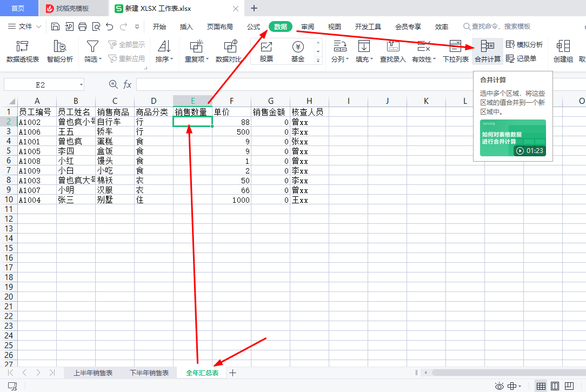The width and height of the screenshot is (586, 392).
Task: Click the Save icon in quick toolbar
Action: (x=55, y=26)
